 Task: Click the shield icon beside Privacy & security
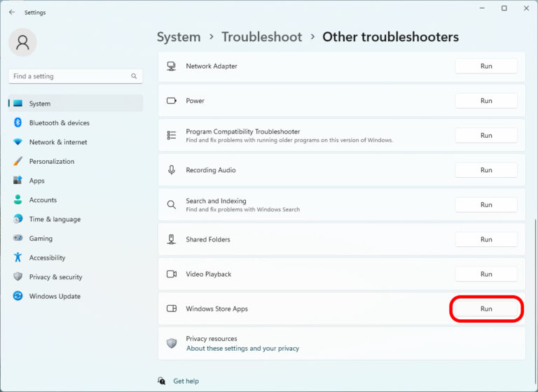(x=18, y=276)
